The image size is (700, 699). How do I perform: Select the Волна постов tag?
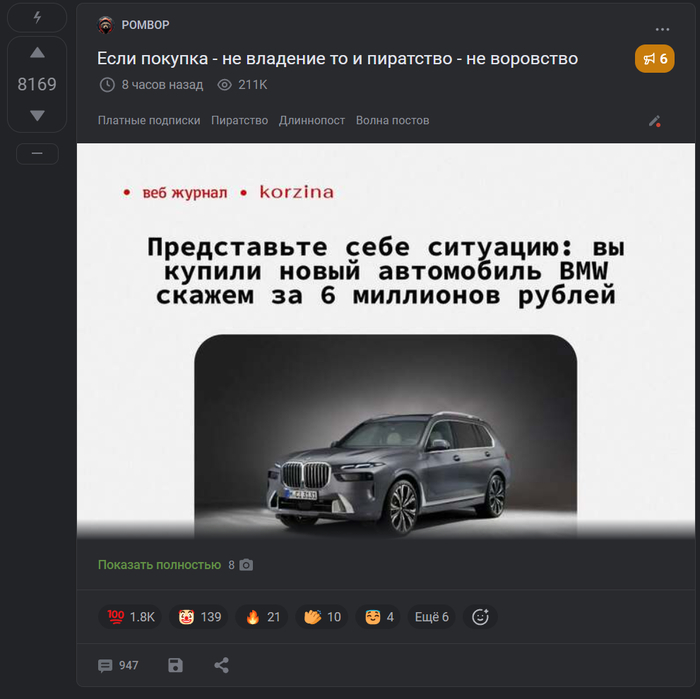[392, 121]
